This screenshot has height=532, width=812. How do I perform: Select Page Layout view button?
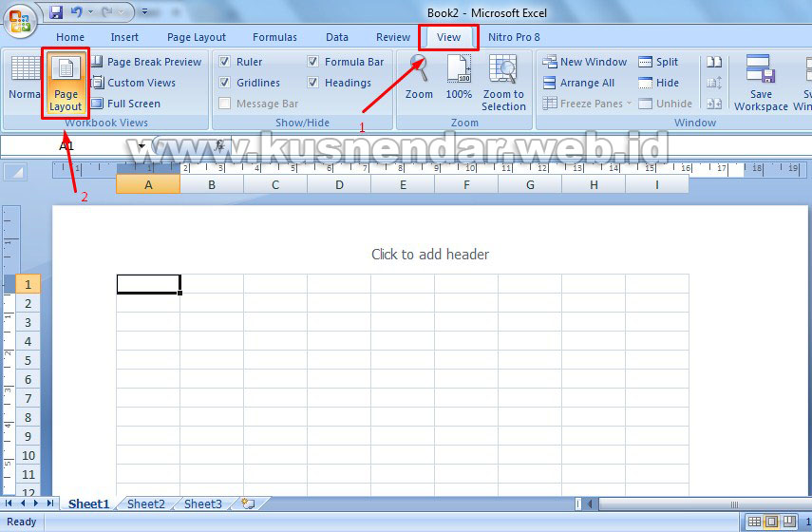click(x=66, y=83)
